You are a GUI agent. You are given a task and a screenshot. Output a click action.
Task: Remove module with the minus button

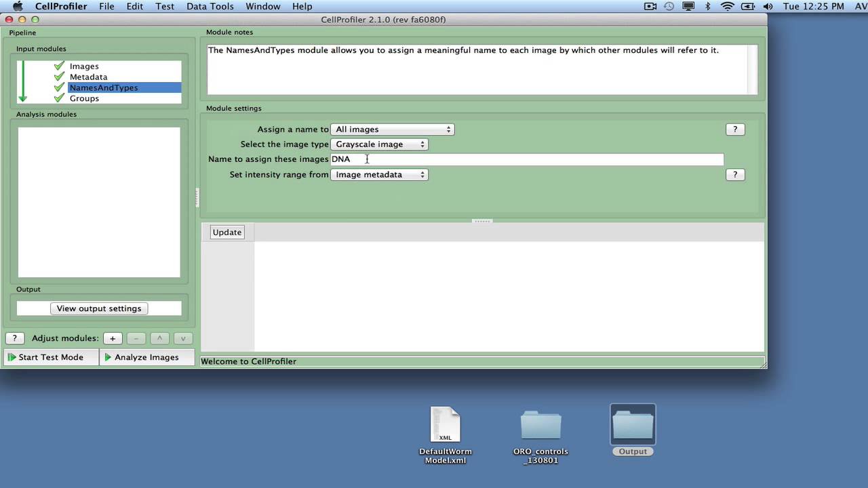(136, 338)
